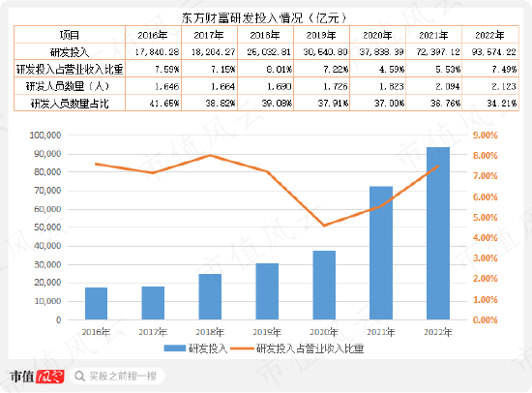Click the 5.00% right axis label
The height and width of the screenshot is (393, 532).
[x=486, y=218]
